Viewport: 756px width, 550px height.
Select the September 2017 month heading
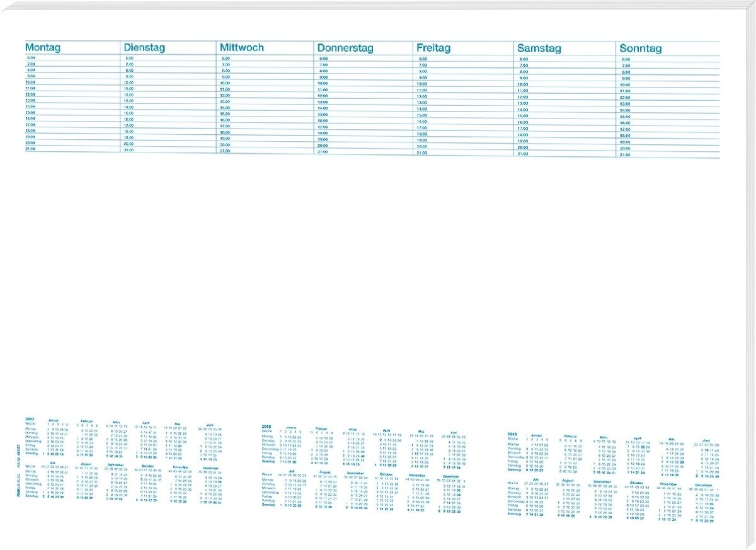[116, 465]
